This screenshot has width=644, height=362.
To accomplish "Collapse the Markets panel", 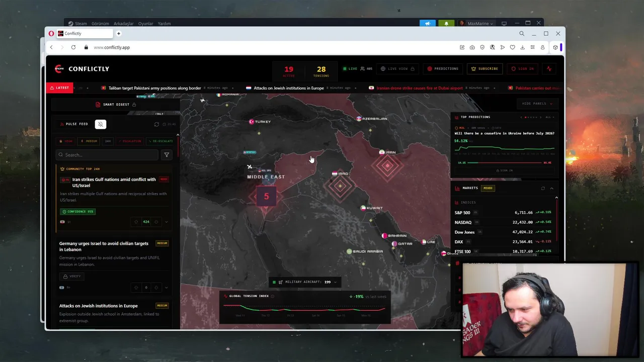I will coord(551,188).
